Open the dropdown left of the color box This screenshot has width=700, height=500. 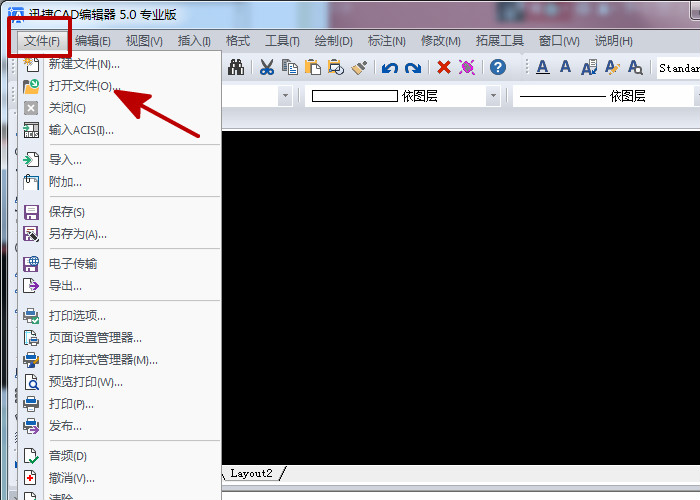click(285, 96)
